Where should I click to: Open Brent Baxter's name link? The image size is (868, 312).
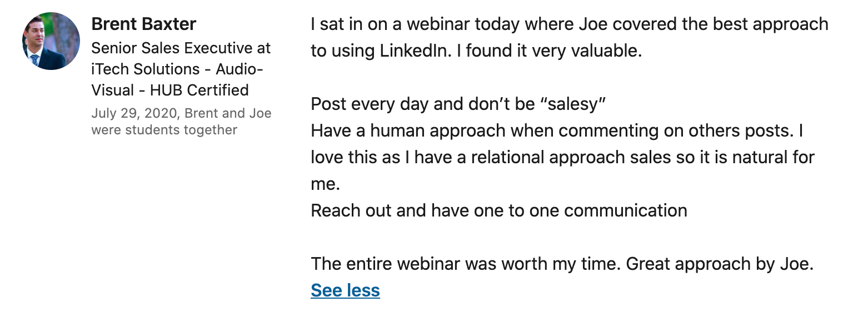[143, 24]
